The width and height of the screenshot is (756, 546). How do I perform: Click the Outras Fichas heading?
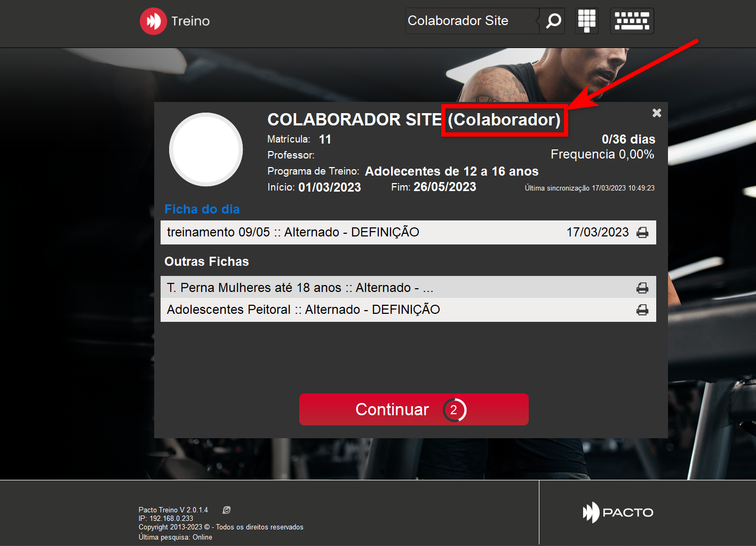click(206, 262)
